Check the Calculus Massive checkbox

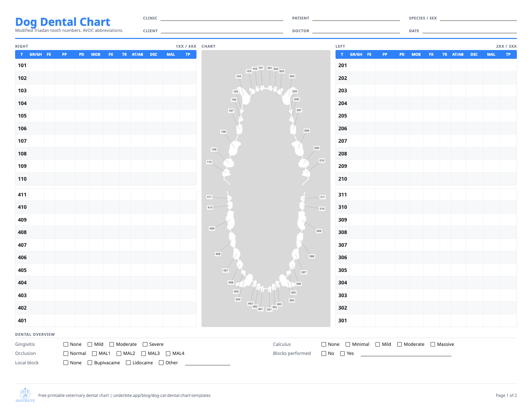(433, 344)
